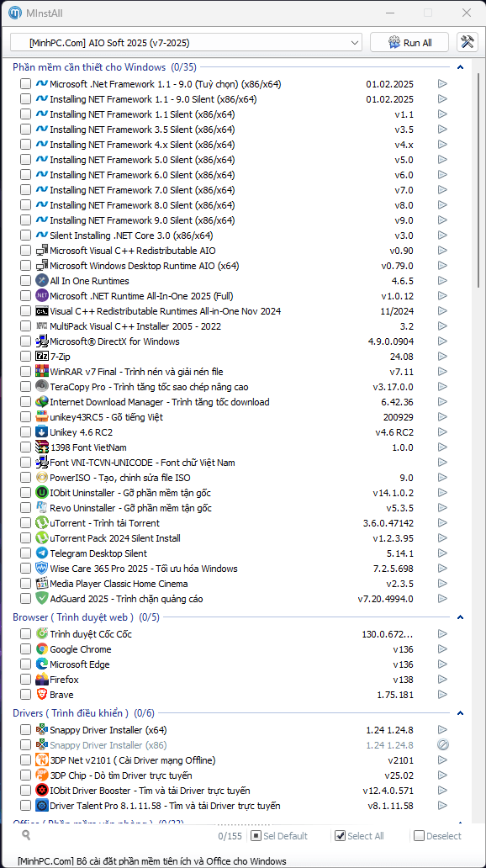This screenshot has height=868, width=486.
Task: Check the Revo Uninstaller checkbox
Action: pos(25,508)
